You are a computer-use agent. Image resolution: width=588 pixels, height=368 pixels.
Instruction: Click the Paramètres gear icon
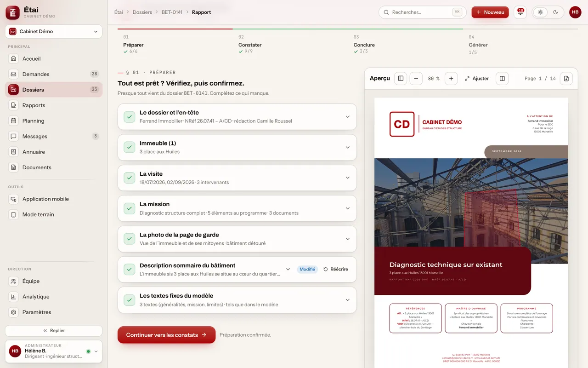(x=14, y=312)
